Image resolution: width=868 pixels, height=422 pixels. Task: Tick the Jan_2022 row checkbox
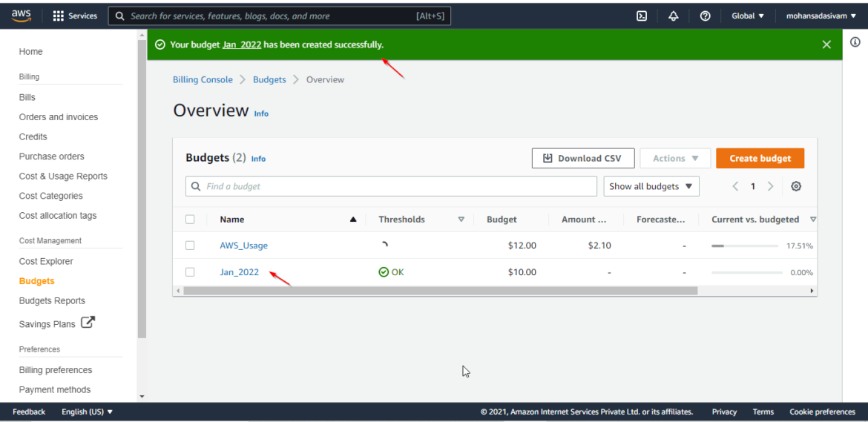point(190,272)
